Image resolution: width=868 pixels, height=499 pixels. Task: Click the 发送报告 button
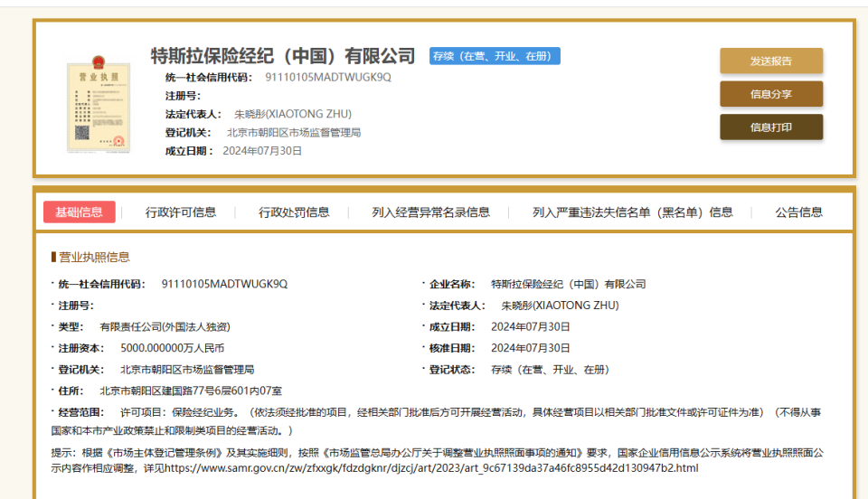point(771,61)
